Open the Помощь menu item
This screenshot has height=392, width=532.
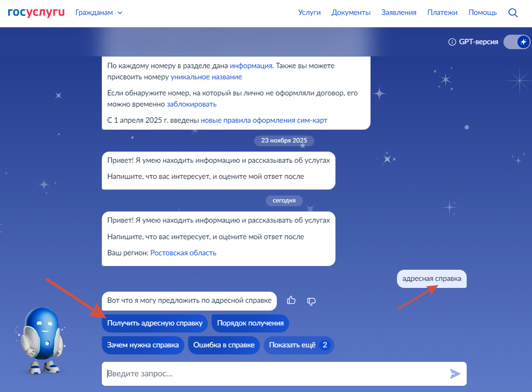(x=483, y=13)
